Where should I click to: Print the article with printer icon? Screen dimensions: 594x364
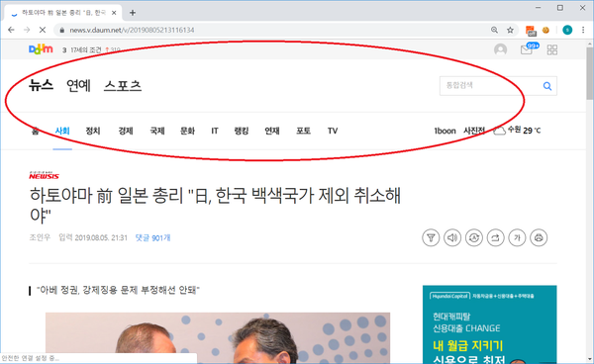point(539,237)
